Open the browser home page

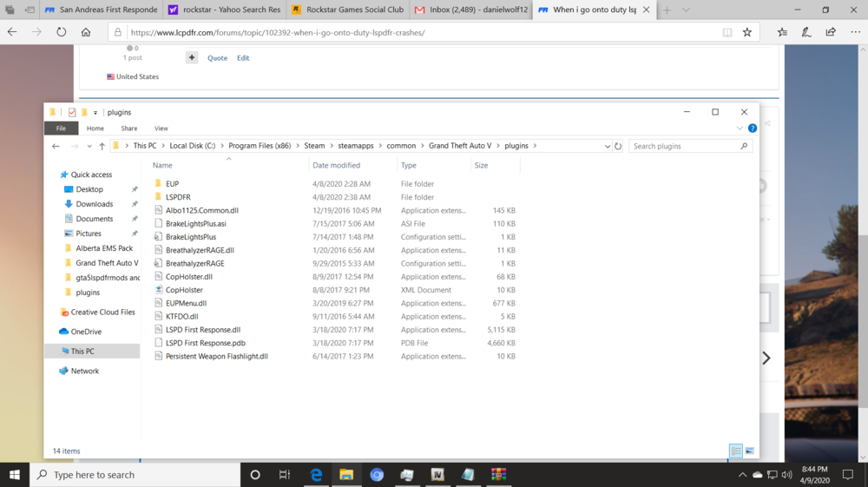86,32
